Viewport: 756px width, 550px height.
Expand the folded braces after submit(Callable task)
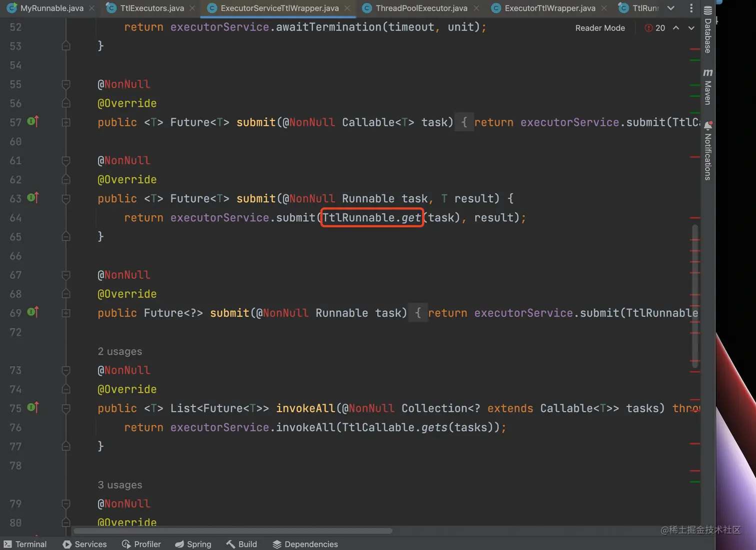(x=464, y=122)
